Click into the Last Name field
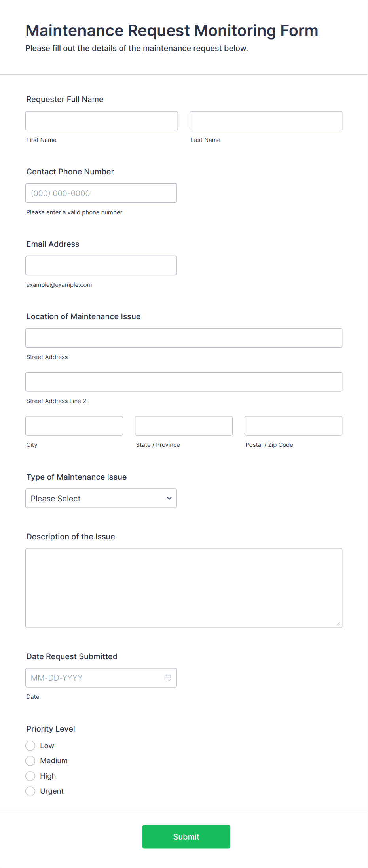This screenshot has height=868, width=368. [x=266, y=120]
